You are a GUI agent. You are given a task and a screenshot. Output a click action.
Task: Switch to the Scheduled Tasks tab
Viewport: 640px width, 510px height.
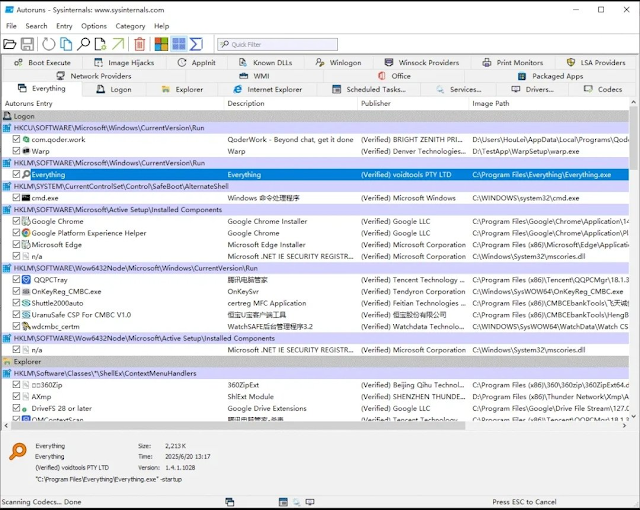coord(369,89)
